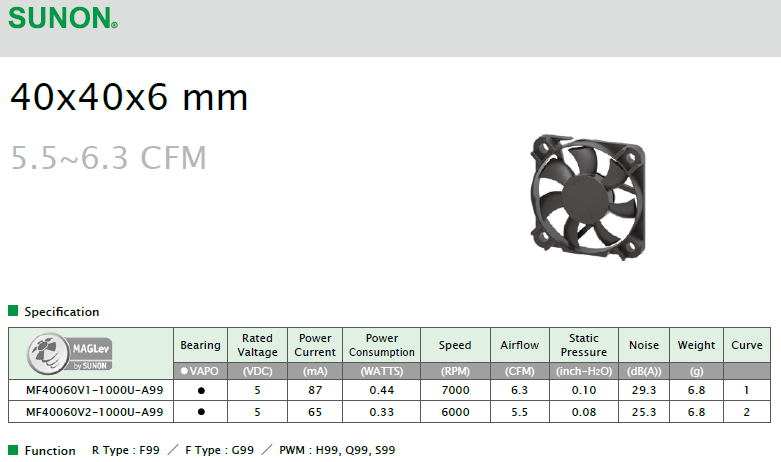Click model MF40060V1-1000U-A99

click(x=95, y=390)
